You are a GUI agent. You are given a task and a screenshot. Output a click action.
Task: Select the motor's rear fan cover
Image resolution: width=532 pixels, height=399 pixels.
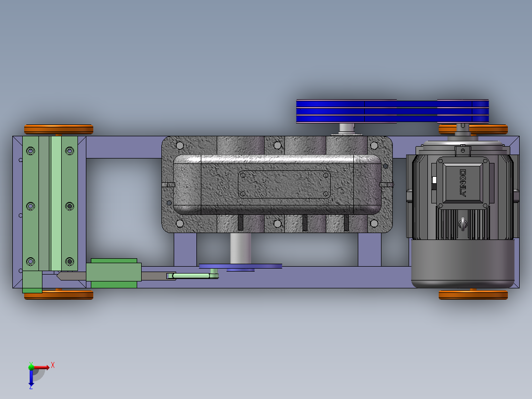(463, 264)
